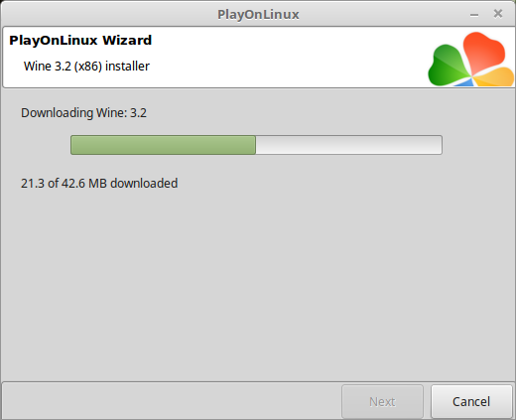Click the "21.3 of 42.6 MB downloaded" text
The image size is (516, 420).
(99, 183)
